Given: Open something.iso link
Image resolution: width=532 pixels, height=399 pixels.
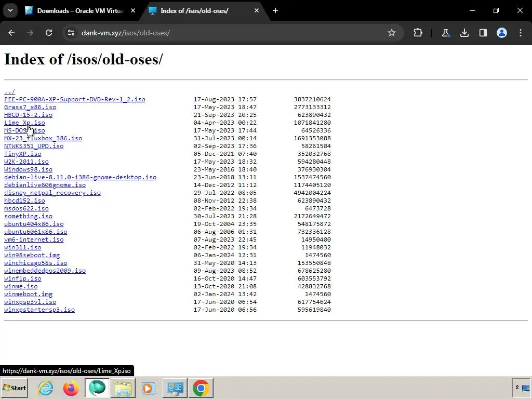Looking at the screenshot, I should pyautogui.click(x=28, y=217).
